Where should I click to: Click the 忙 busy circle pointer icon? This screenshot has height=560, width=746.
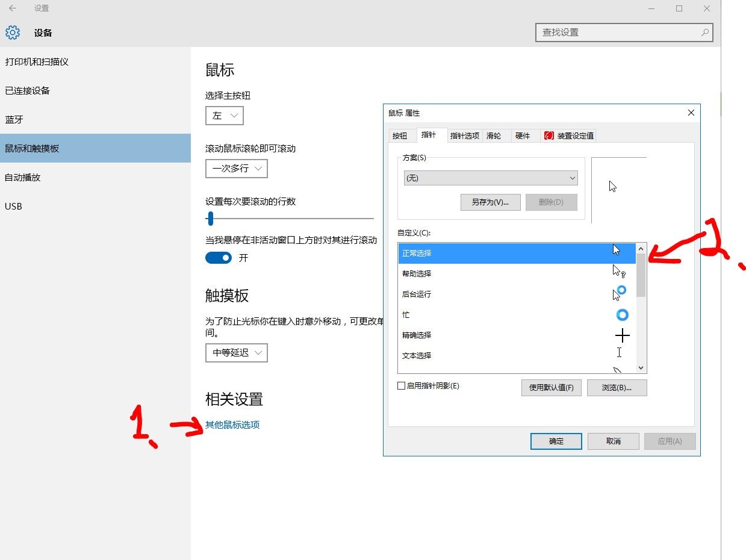622,314
